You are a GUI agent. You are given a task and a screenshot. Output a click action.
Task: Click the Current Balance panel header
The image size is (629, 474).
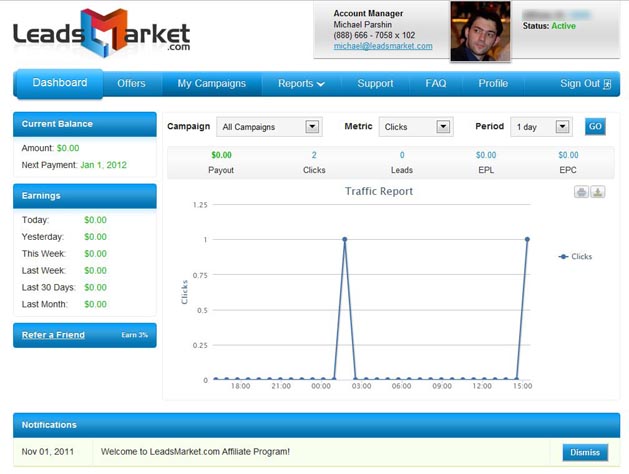[85, 124]
